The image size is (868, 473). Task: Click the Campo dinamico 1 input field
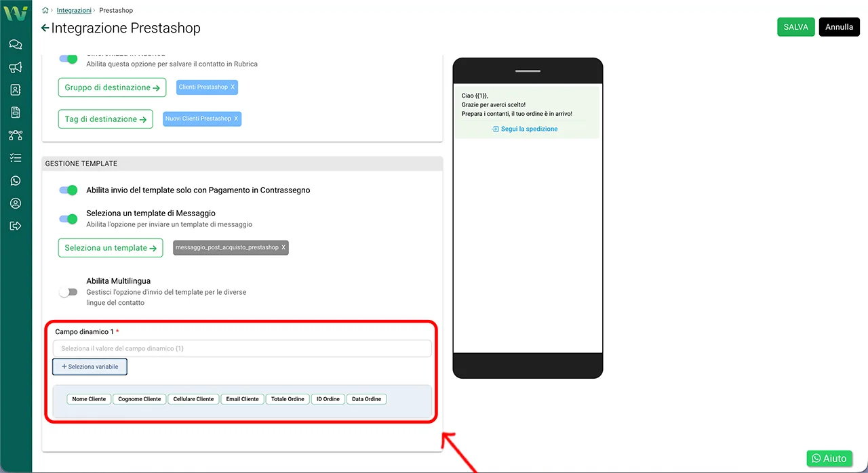pos(242,348)
